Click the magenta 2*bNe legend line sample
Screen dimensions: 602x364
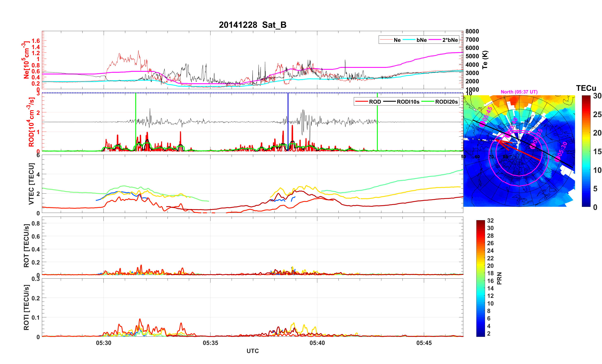[435, 40]
